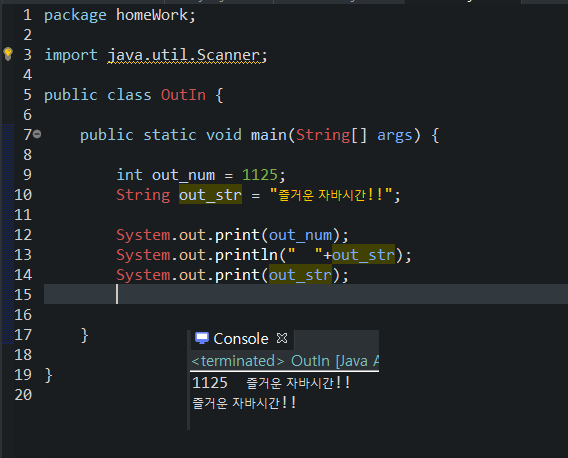The image size is (568, 458).
Task: Click the package keyword on line 1
Action: pyautogui.click(x=75, y=15)
